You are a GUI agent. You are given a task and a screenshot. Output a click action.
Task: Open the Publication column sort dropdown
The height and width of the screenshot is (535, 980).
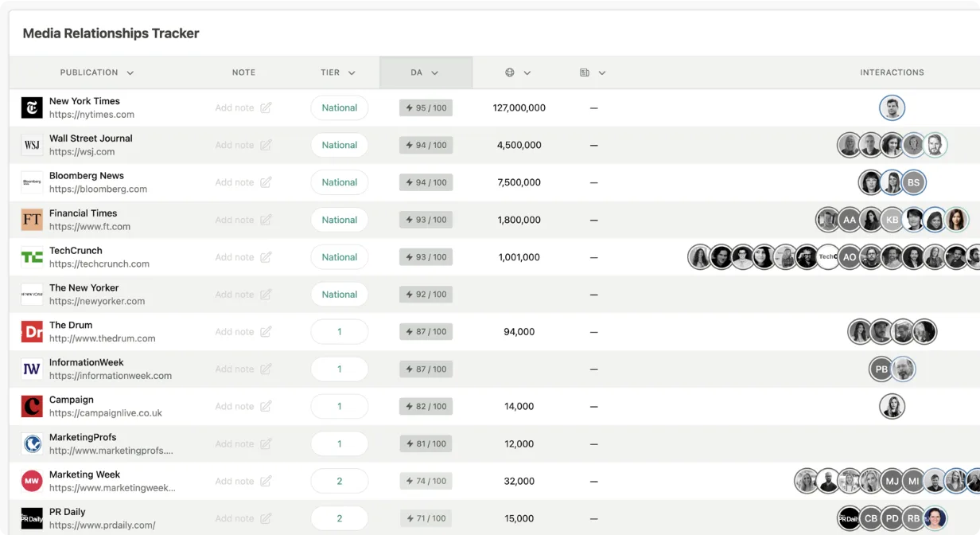point(130,72)
